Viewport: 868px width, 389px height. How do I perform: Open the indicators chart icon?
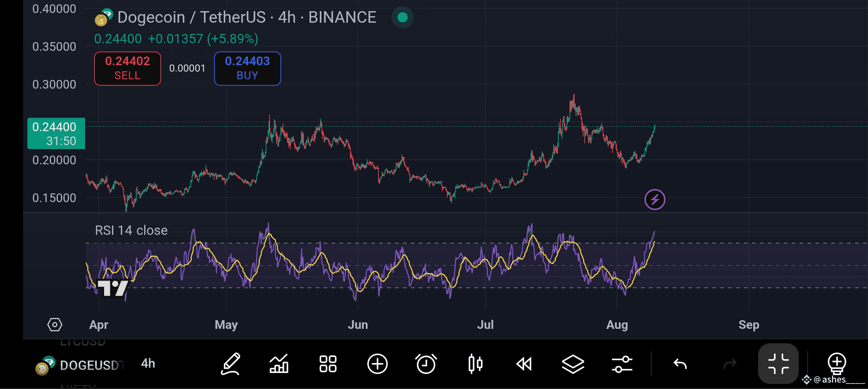[x=279, y=364]
